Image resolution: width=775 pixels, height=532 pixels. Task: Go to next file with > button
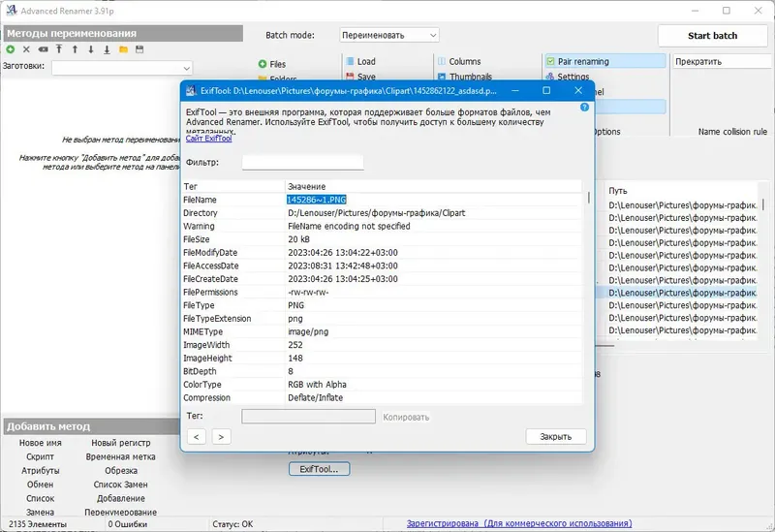(221, 437)
